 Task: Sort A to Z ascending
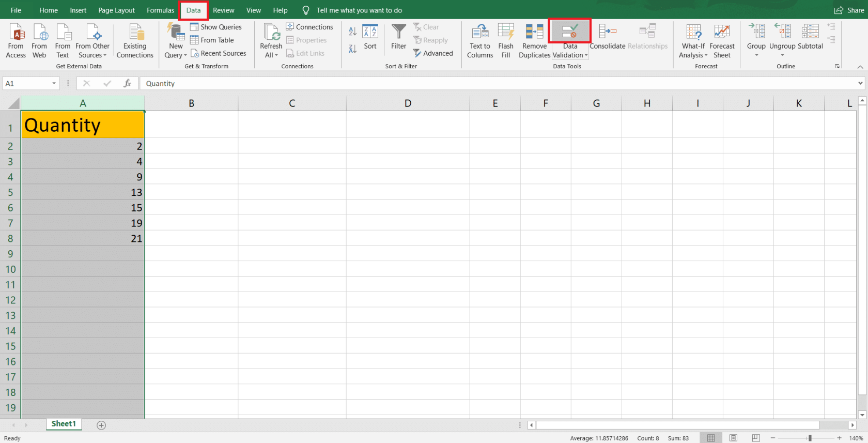point(352,32)
